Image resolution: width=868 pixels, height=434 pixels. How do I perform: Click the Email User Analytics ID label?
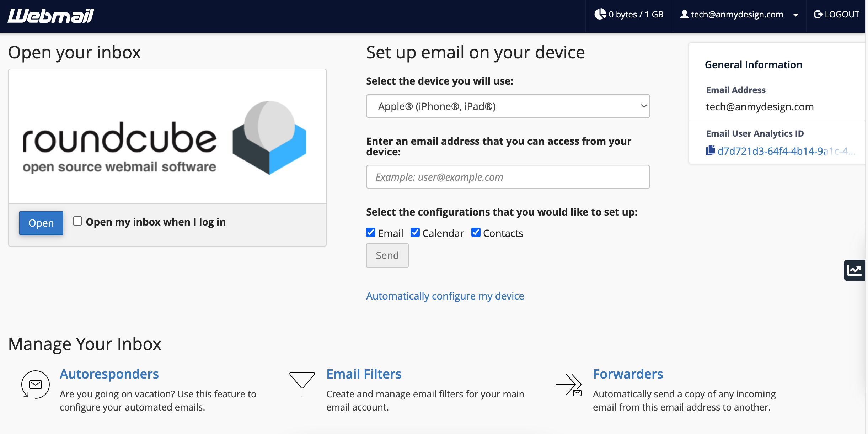coord(755,133)
